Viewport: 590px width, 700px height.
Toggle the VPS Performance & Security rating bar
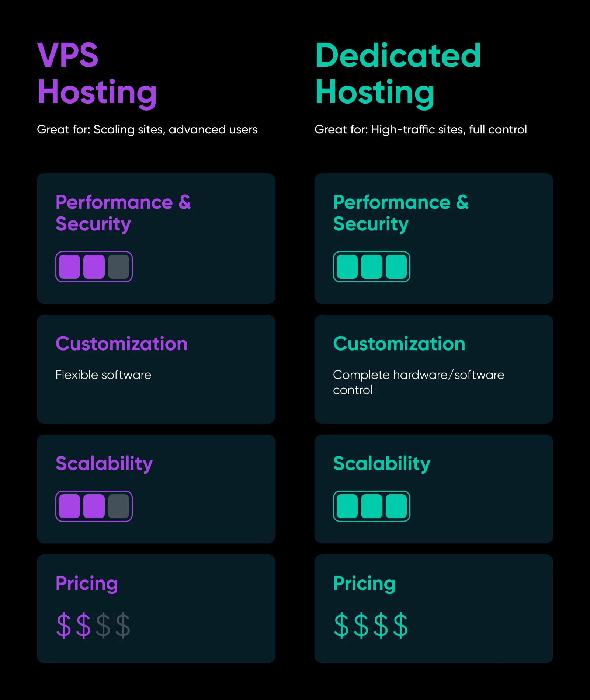pos(94,266)
